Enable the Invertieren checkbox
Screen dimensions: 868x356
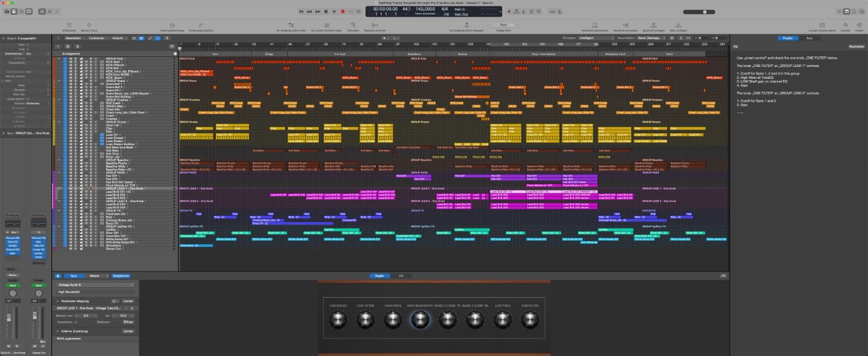[x=76, y=322]
